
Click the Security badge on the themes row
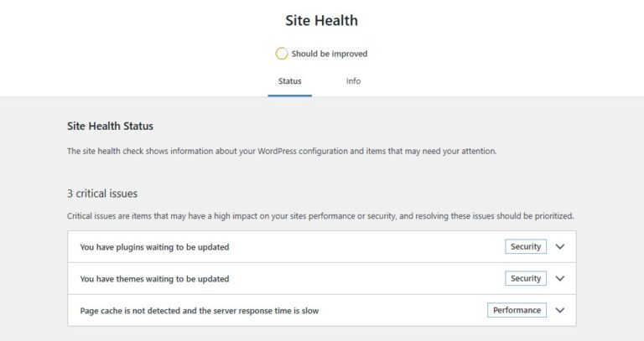tap(526, 278)
